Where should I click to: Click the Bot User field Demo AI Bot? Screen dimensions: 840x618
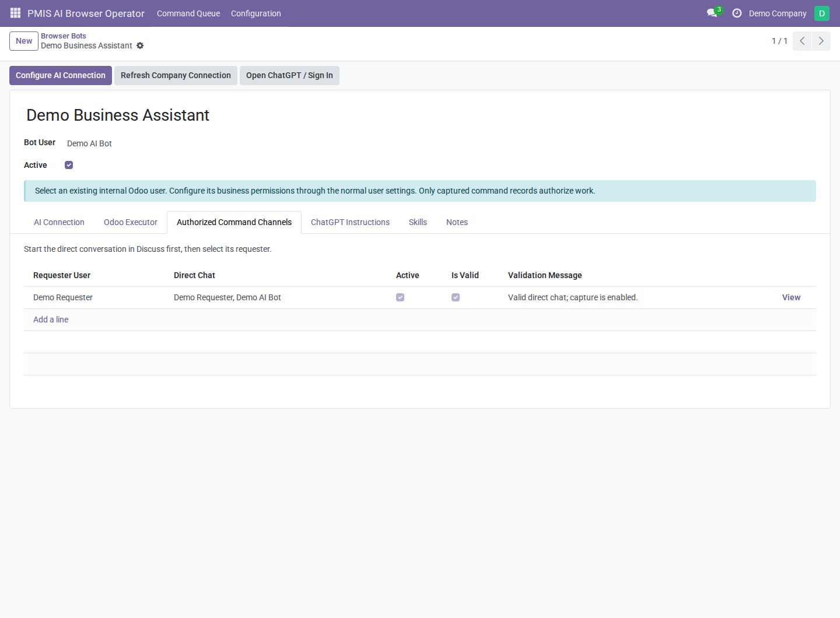(89, 143)
